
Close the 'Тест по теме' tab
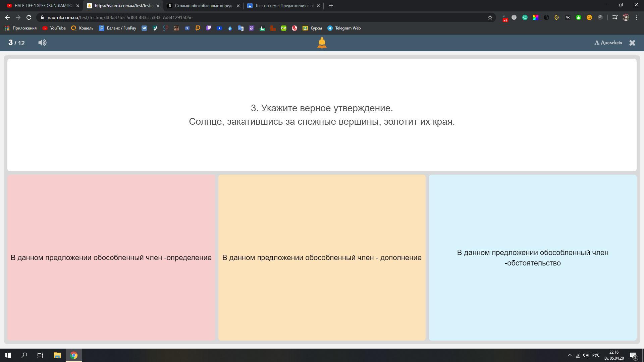tap(318, 6)
